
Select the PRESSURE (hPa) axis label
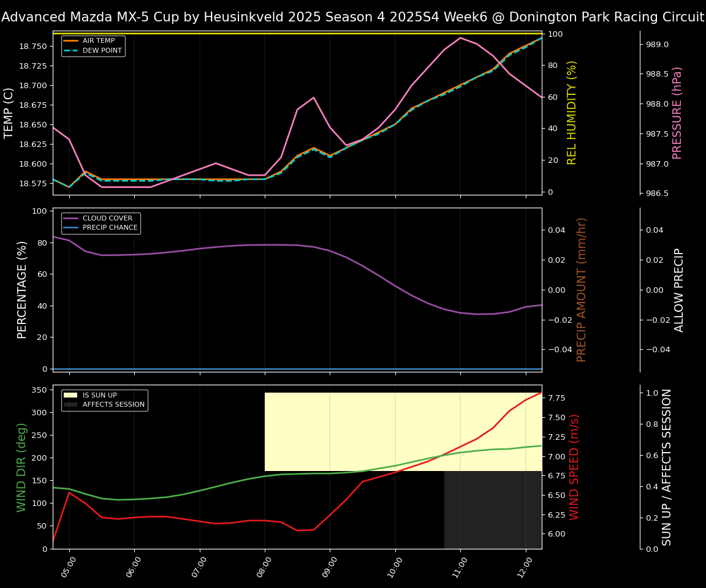pos(677,113)
